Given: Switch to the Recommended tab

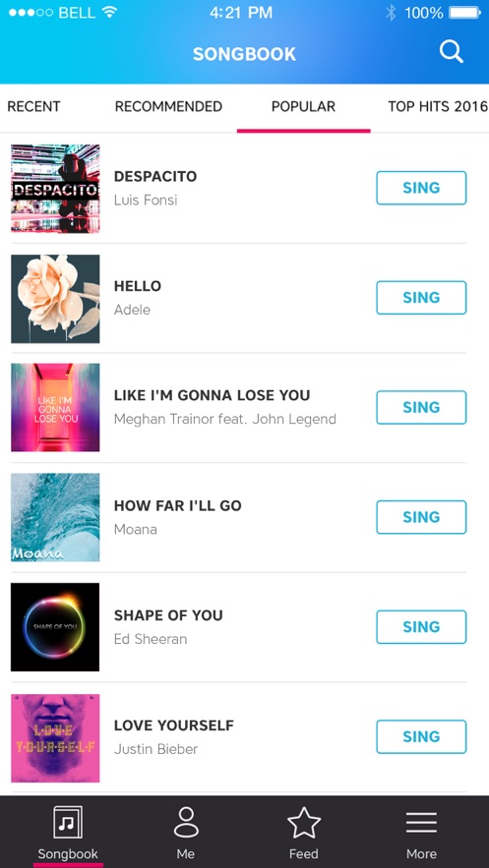Looking at the screenshot, I should pyautogui.click(x=168, y=106).
